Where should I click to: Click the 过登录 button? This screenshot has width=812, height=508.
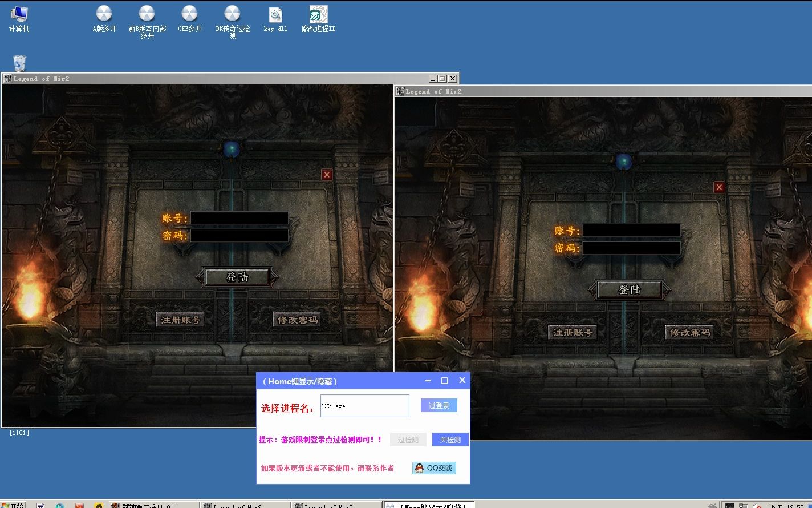(439, 405)
